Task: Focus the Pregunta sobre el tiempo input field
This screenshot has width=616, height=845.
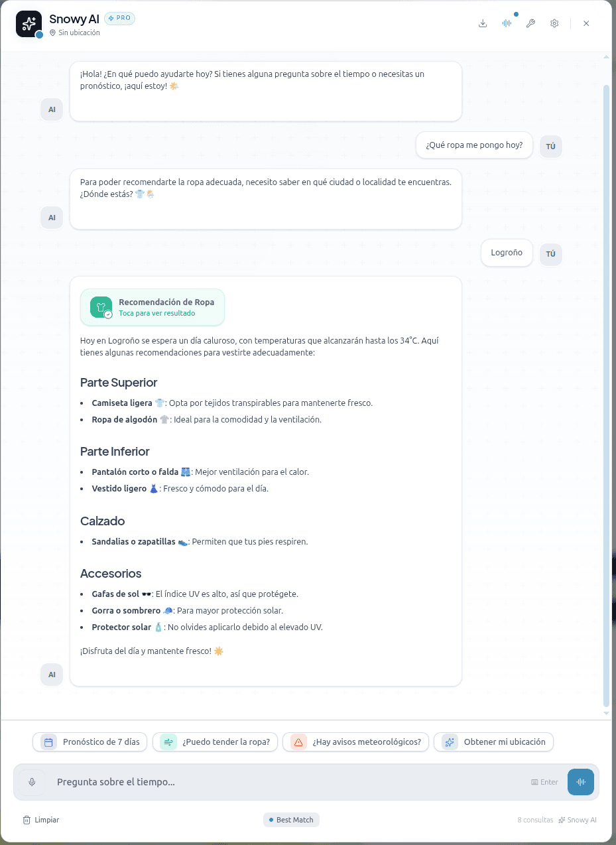Action: (x=290, y=782)
